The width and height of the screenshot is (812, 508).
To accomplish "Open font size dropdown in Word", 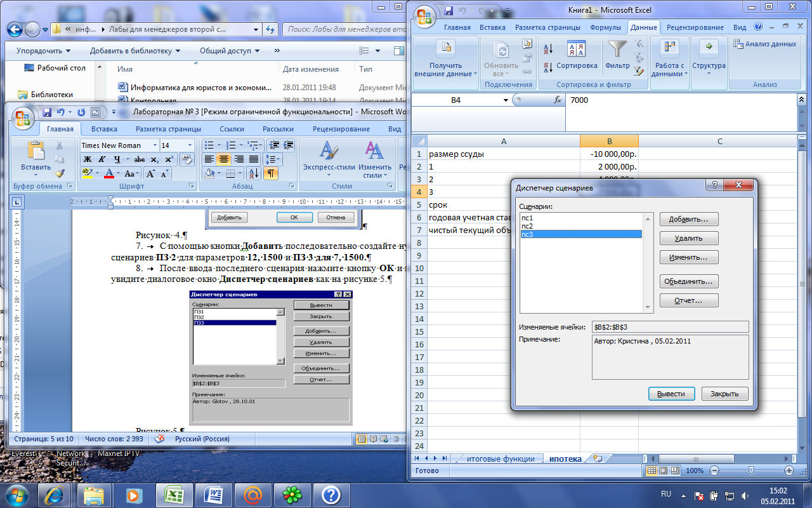I will pos(189,145).
